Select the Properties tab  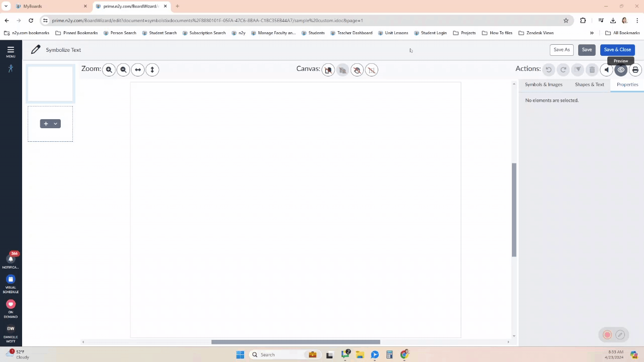pos(627,84)
